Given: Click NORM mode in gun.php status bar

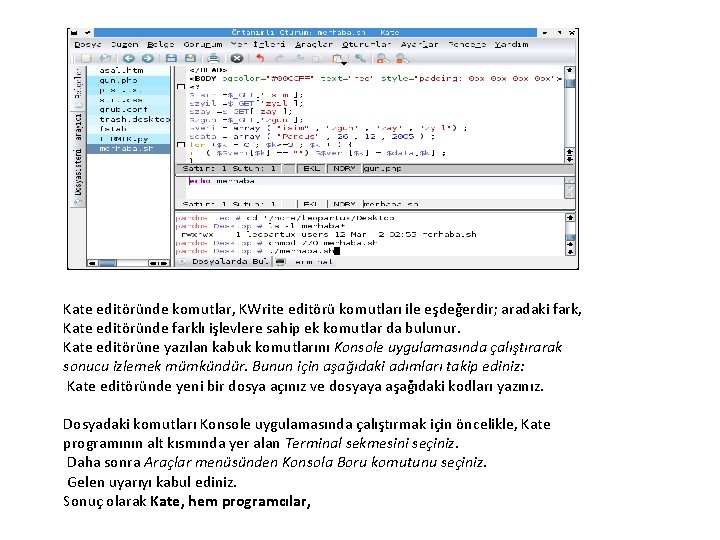Looking at the screenshot, I should [344, 169].
